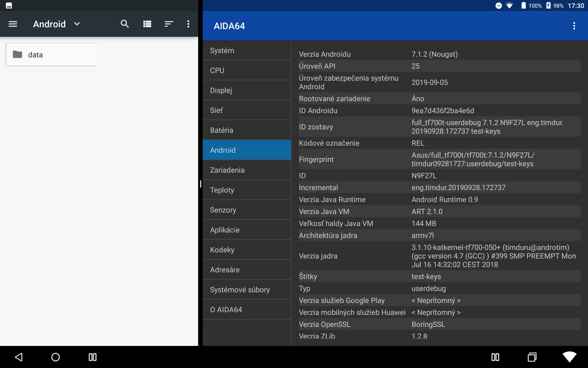Select the ID zostavy build string
This screenshot has width=588, height=368.
487,127
